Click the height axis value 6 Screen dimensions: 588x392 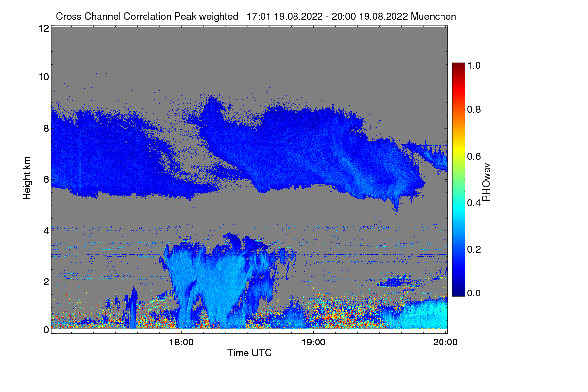[x=46, y=179]
